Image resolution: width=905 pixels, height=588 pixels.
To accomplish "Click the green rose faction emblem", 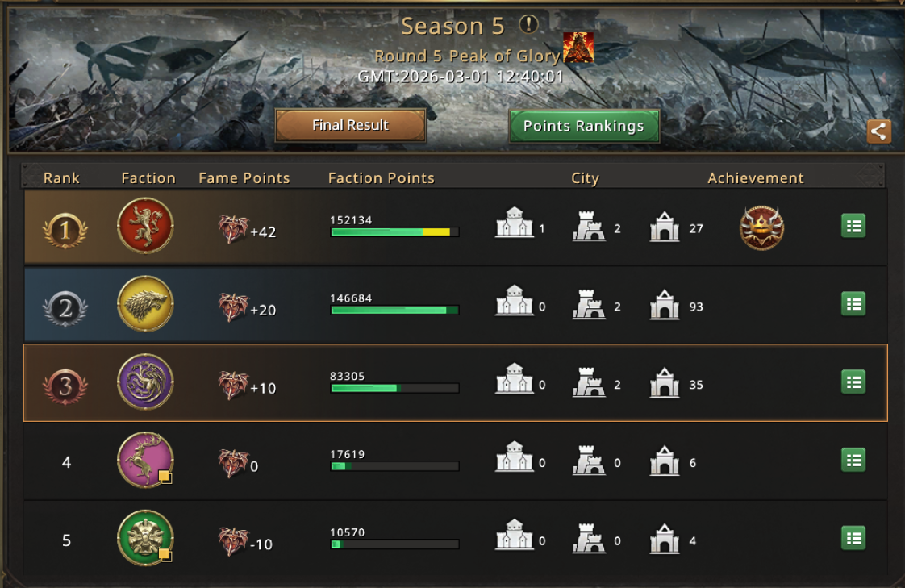I will pyautogui.click(x=145, y=538).
